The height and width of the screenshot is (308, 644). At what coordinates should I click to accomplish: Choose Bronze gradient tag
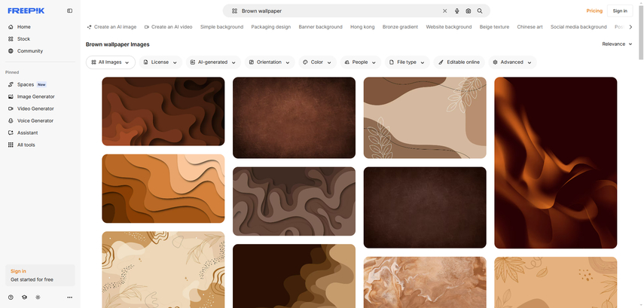tap(400, 27)
